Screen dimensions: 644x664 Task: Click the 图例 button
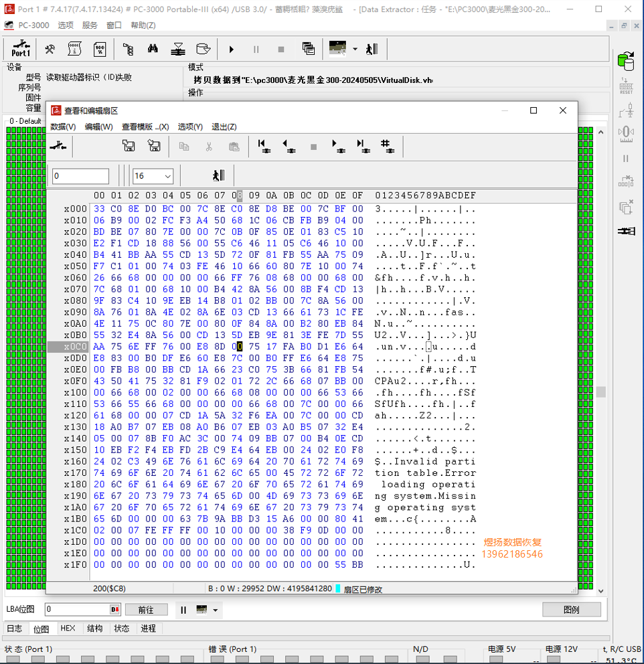[x=571, y=610]
